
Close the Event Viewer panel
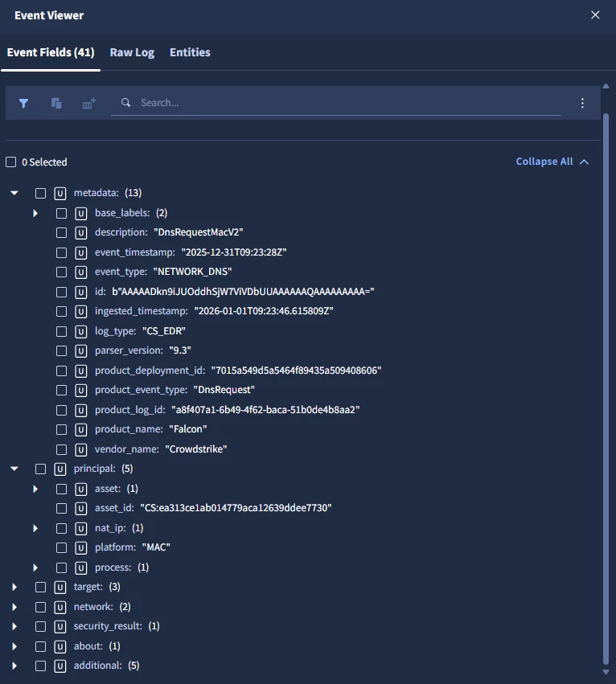tap(595, 14)
